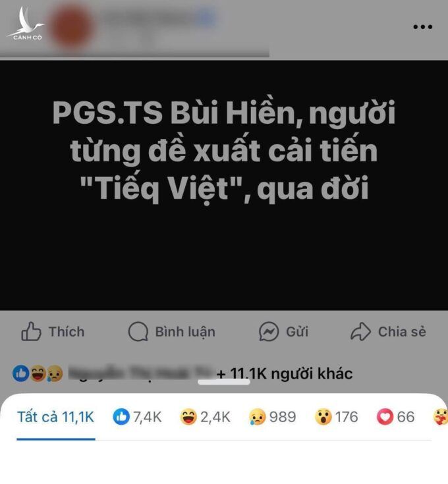
Task: Click the Like emoji in reaction summary
Action: click(x=20, y=373)
